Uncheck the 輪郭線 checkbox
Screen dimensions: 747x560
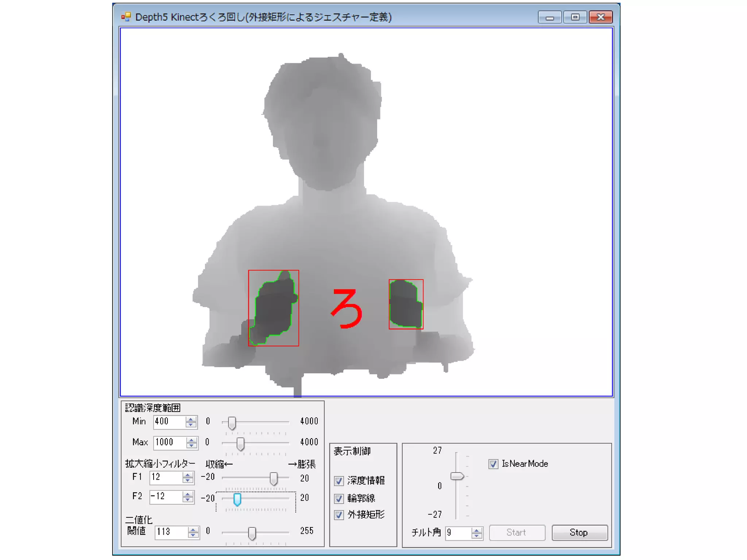point(339,498)
